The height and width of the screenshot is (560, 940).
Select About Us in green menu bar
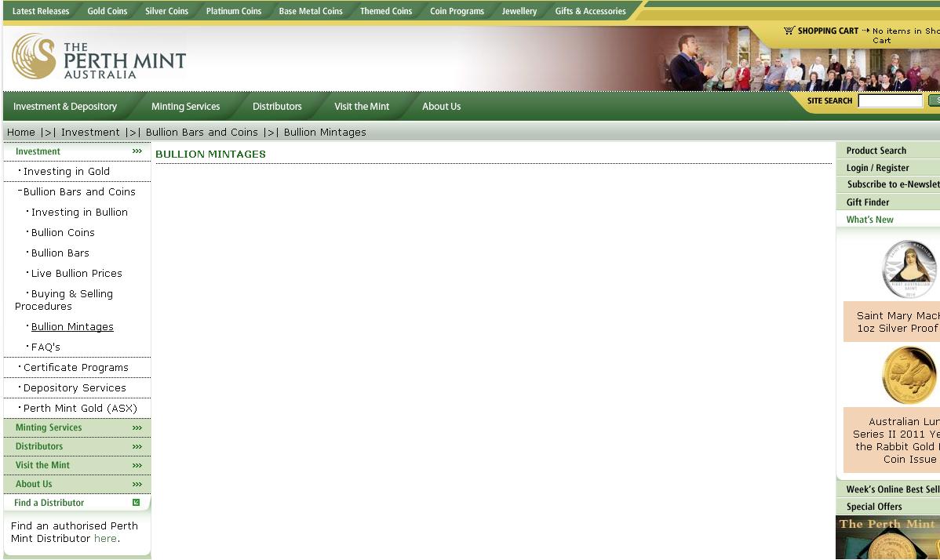point(441,107)
